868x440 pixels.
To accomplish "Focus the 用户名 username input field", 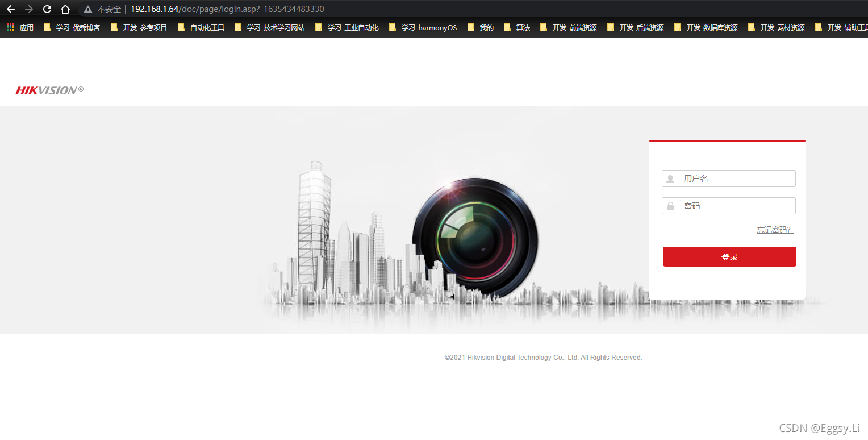I will (729, 179).
